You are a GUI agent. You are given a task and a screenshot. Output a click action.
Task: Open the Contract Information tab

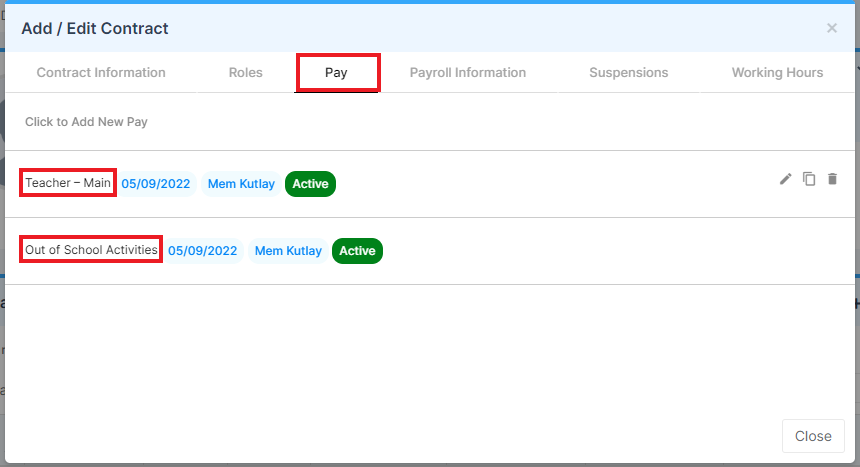(x=101, y=72)
